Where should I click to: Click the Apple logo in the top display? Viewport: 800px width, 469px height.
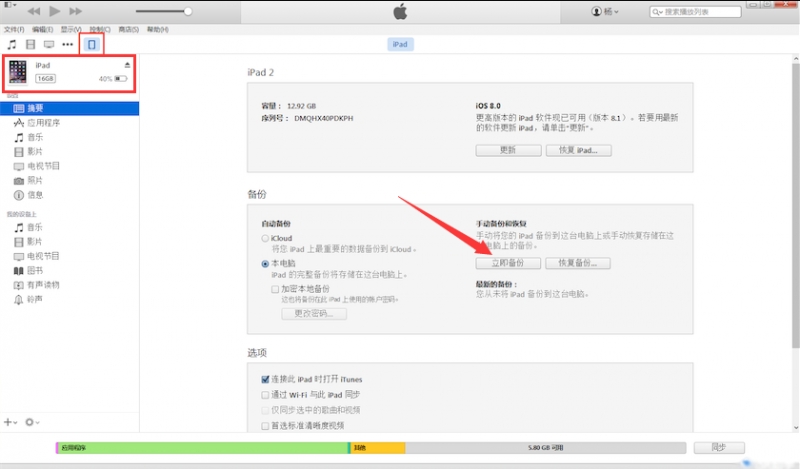pos(401,11)
